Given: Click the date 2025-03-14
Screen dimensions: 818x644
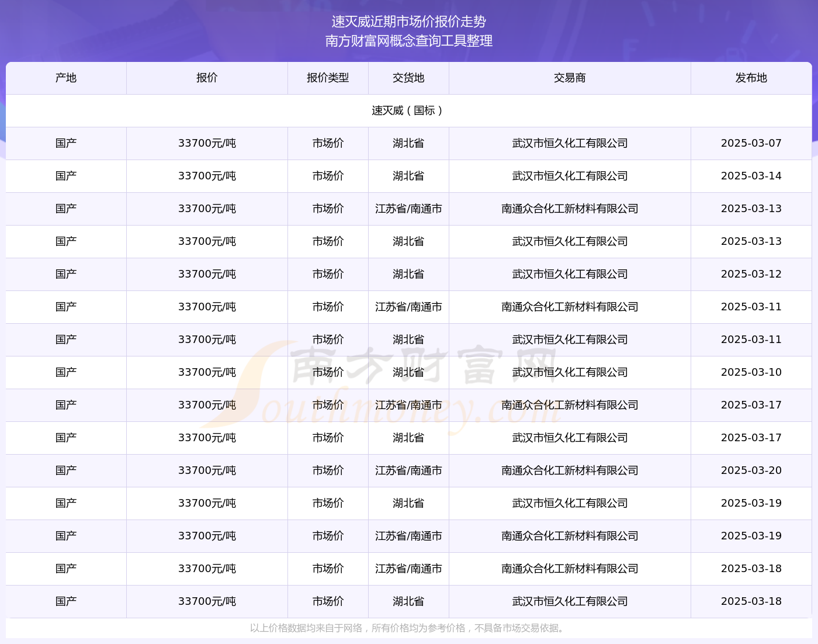Looking at the screenshot, I should click(x=751, y=176).
